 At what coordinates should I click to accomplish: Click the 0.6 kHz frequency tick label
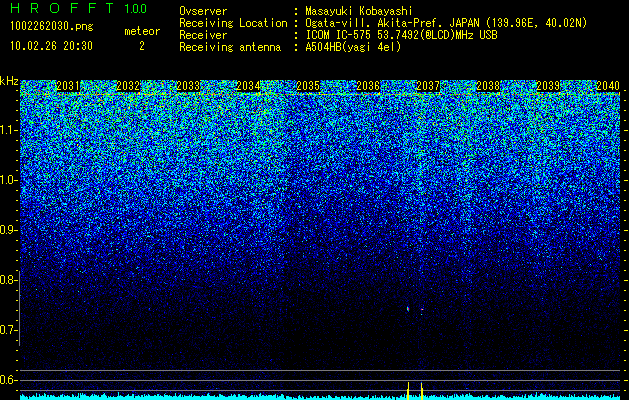click(8, 380)
